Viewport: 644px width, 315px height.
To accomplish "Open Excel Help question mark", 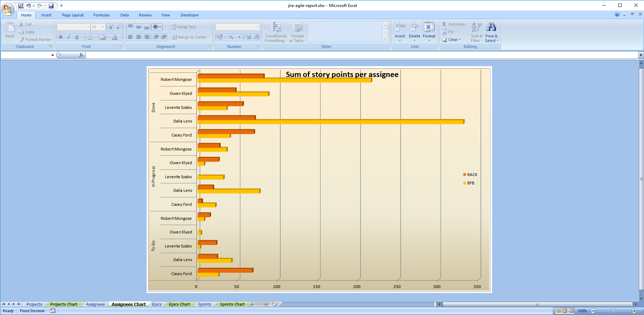I will coord(617,15).
